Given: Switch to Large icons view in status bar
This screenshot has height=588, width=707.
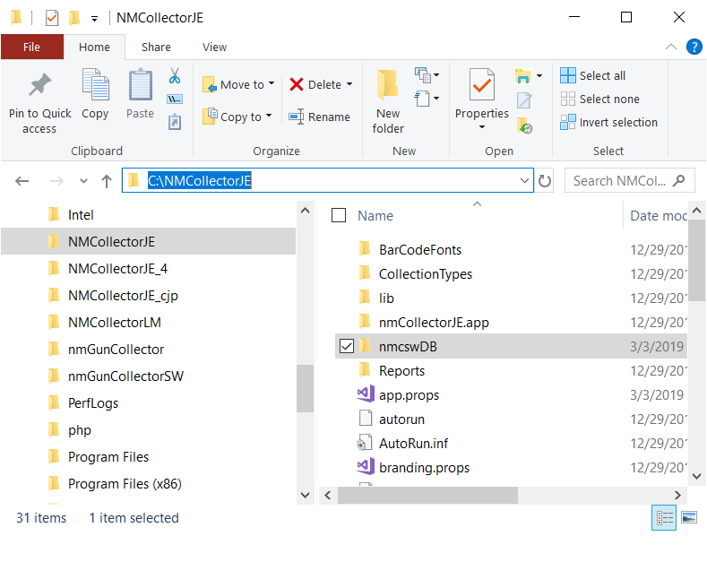Looking at the screenshot, I should (689, 518).
